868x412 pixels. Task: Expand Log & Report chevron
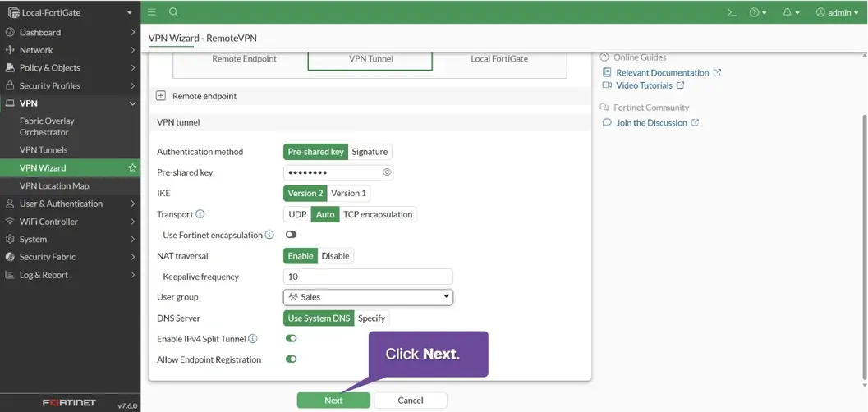click(133, 275)
